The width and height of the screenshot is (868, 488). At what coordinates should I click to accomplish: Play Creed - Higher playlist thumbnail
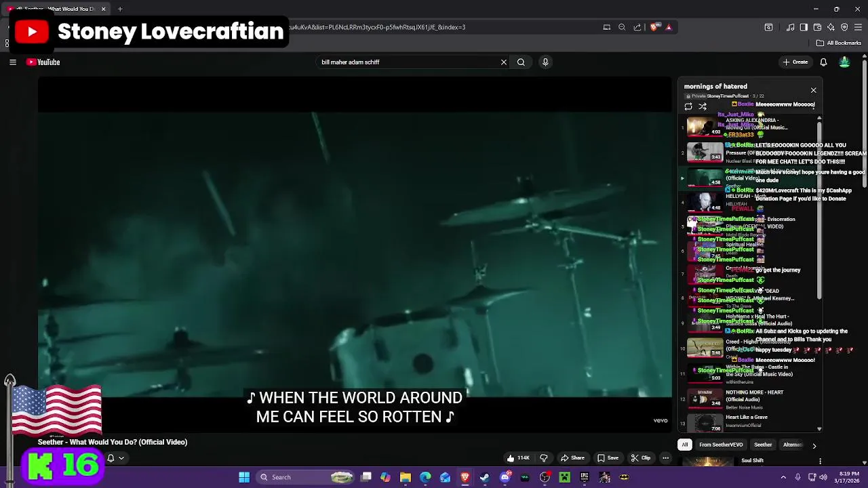(x=705, y=348)
